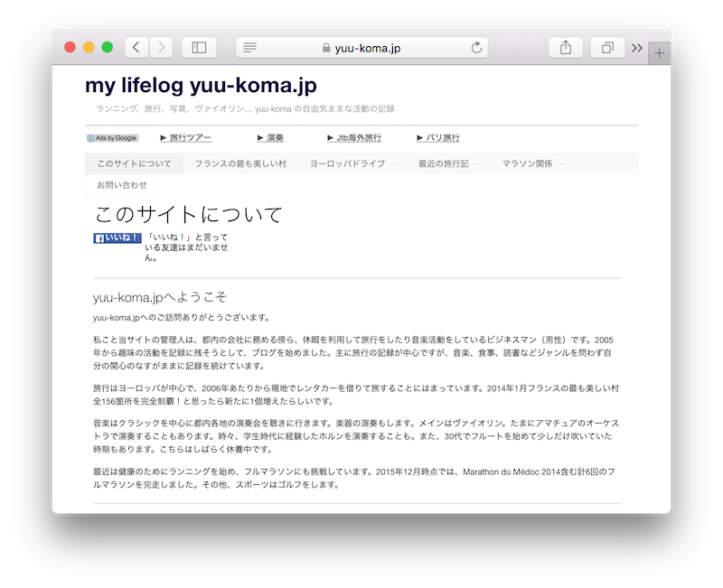Click the 旅行ツアー ad link
Screen dimensions: 723x588
(x=190, y=138)
